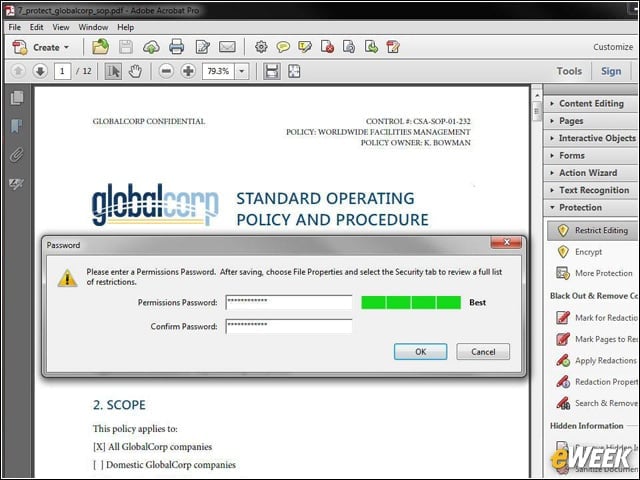Click the Open file folder icon
Image resolution: width=640 pixels, height=480 pixels.
(x=100, y=47)
